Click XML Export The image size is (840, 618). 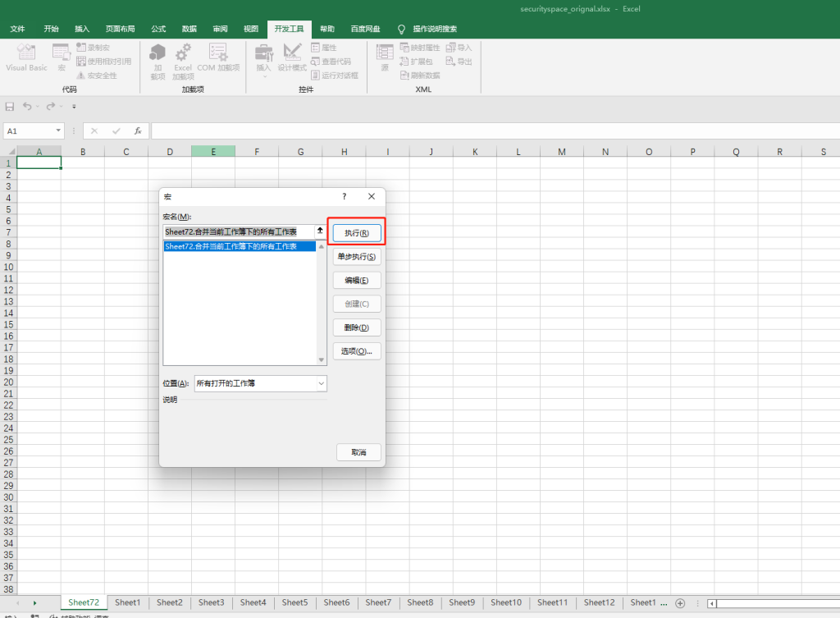459,61
